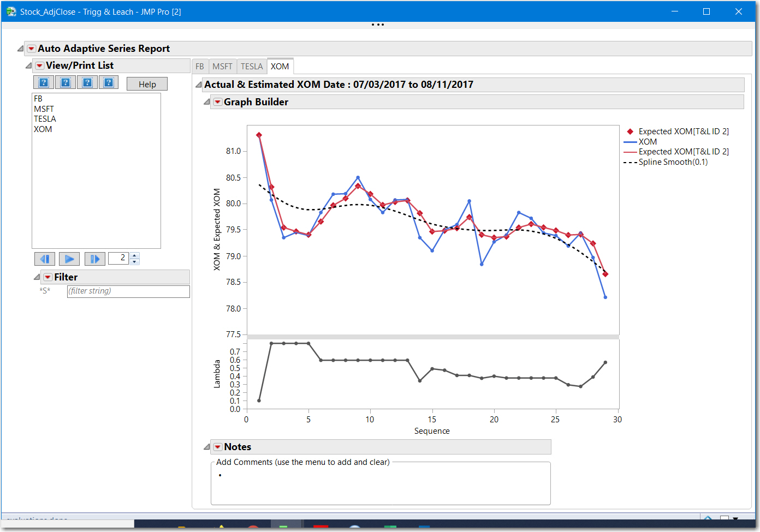The width and height of the screenshot is (760, 532).
Task: Click the fourth question-mark icon button
Action: coord(109,83)
